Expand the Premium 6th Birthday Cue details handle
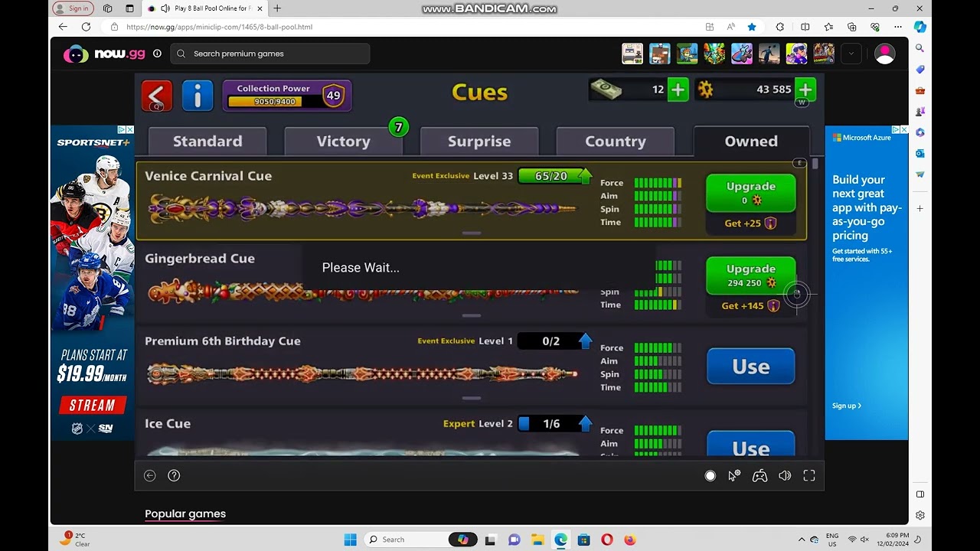 472,398
